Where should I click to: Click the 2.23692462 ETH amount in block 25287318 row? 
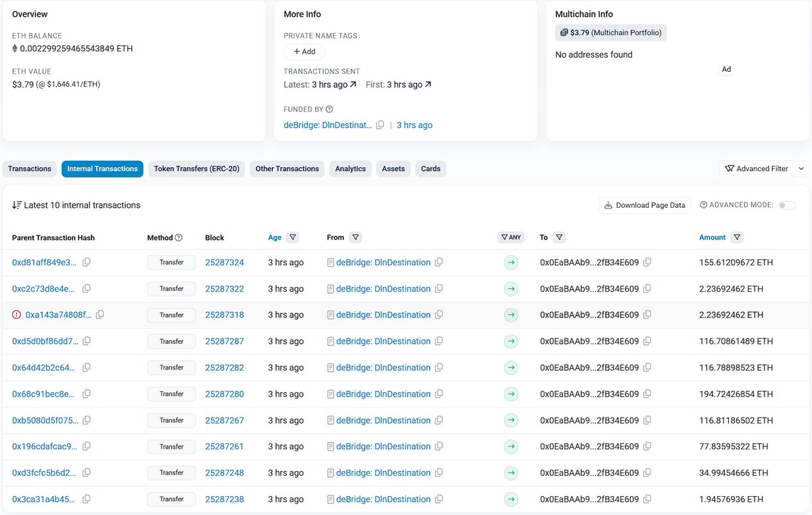731,315
